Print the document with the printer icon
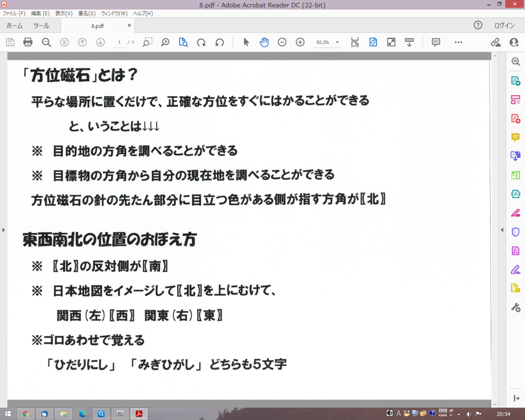This screenshot has width=525, height=420. pos(28,42)
